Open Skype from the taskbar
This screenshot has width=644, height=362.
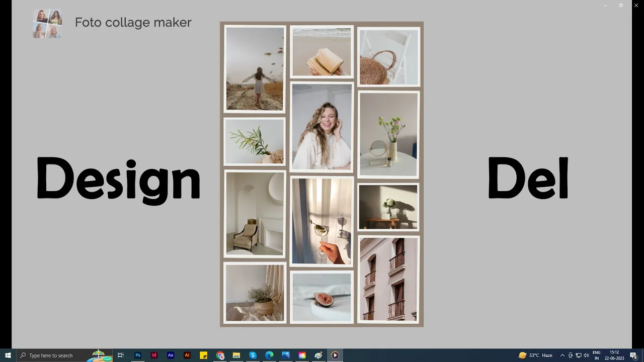click(x=253, y=355)
